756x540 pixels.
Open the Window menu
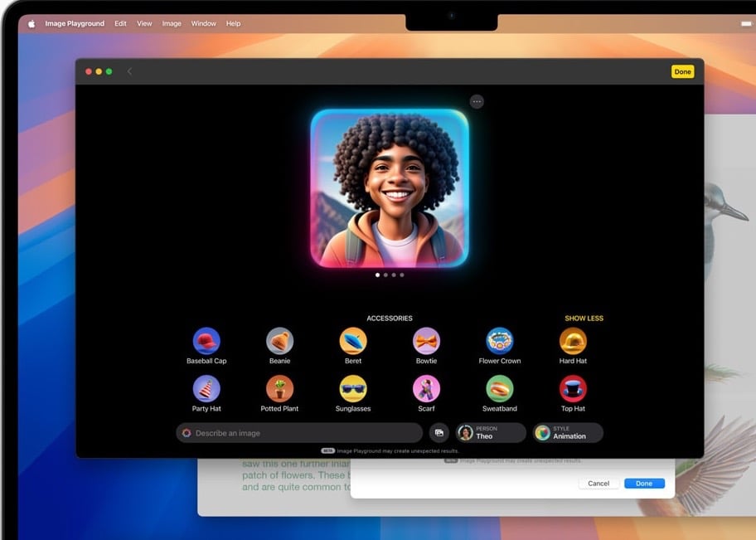(203, 23)
